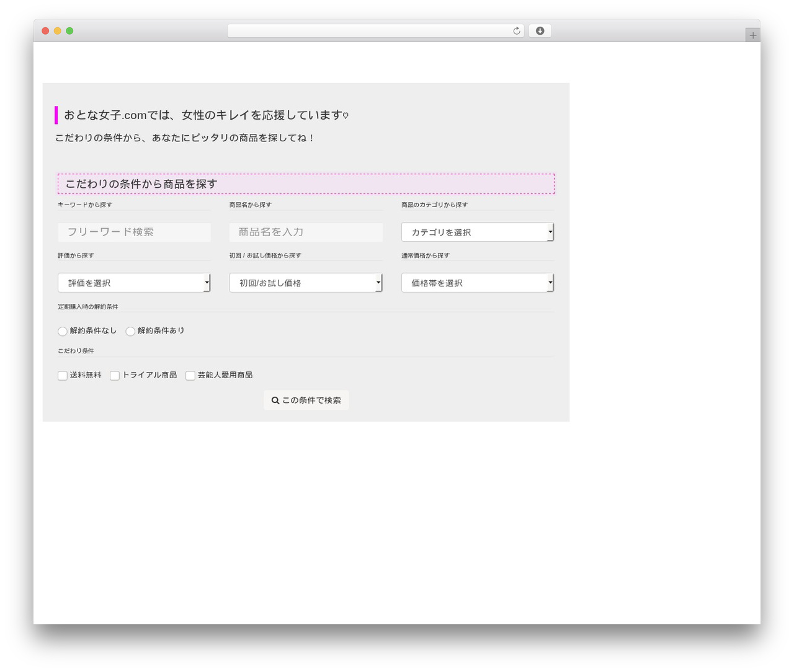Close the browser window with the red button
This screenshot has height=672, width=794.
coord(45,31)
